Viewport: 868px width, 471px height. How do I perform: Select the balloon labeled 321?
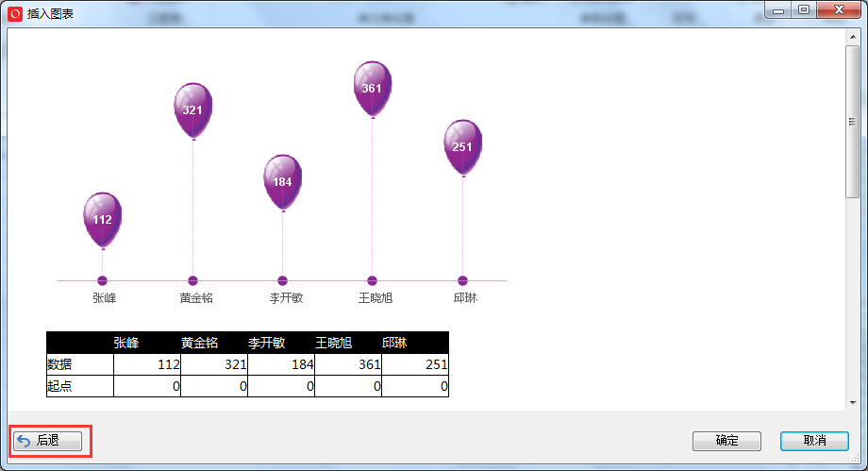(x=192, y=109)
